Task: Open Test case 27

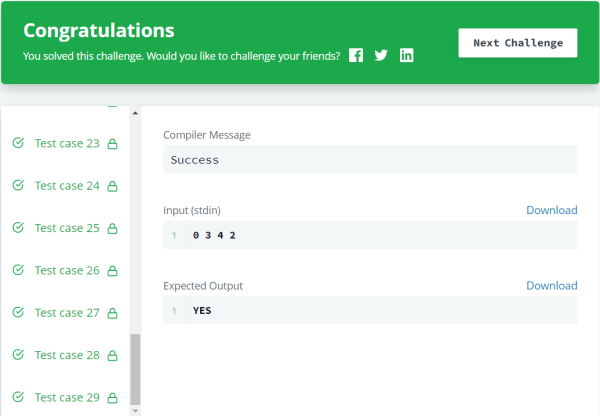Action: [x=67, y=313]
